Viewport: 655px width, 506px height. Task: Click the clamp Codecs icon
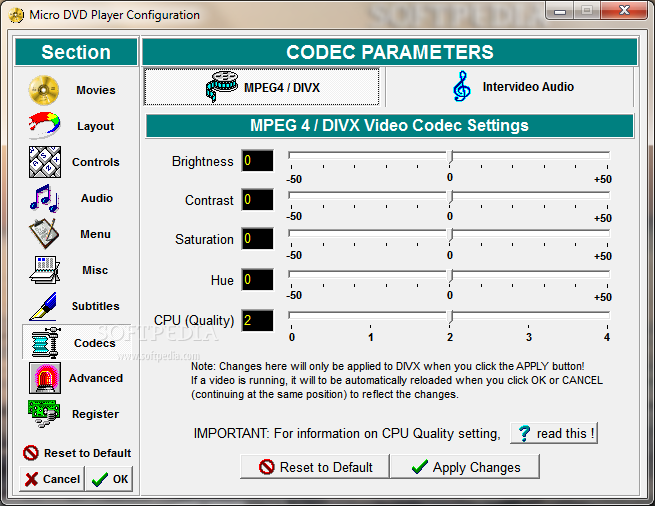[x=46, y=343]
